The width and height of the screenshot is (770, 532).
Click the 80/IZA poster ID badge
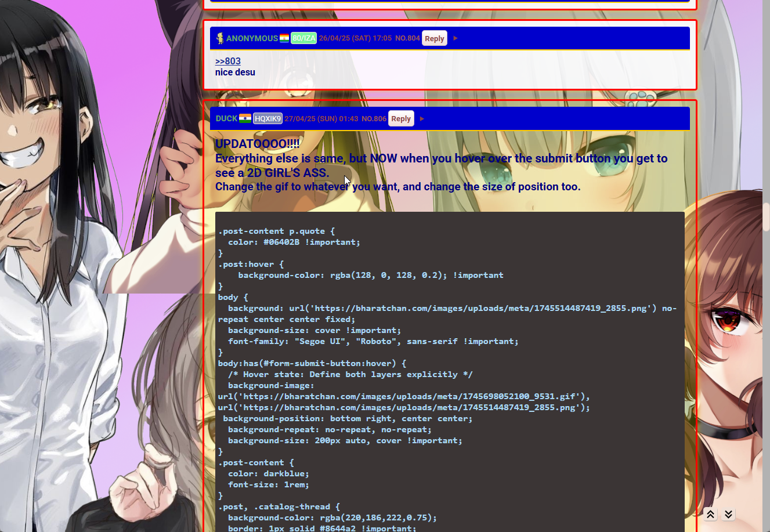coord(303,38)
